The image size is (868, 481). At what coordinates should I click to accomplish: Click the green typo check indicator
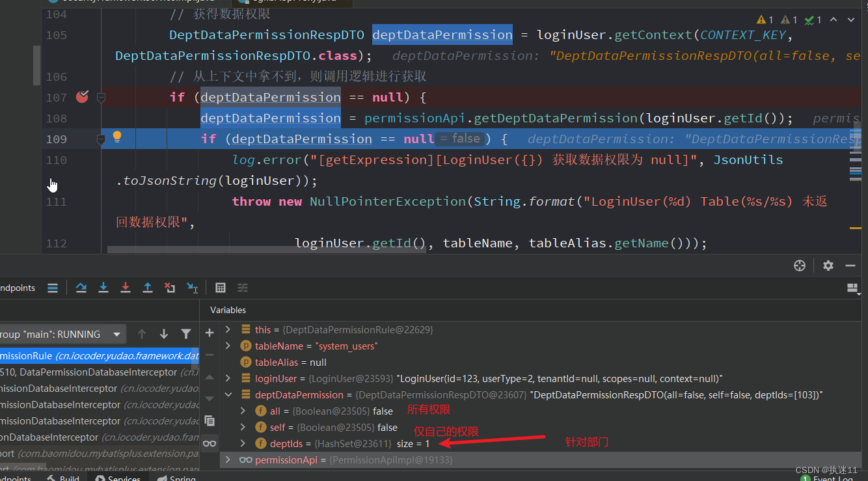point(813,20)
